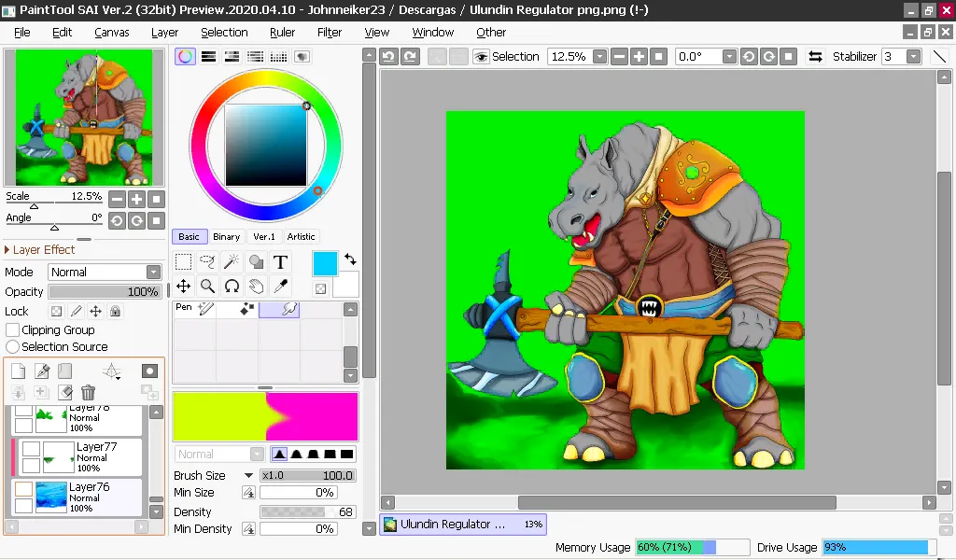Select the rotate view tool
956x560 pixels.
(x=232, y=286)
